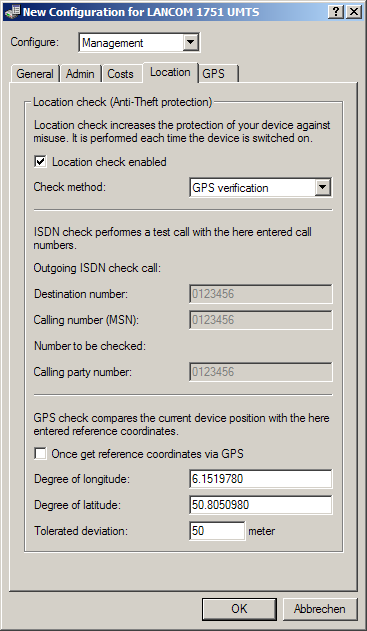Enable Once get reference coordinates via GPS
The width and height of the screenshot is (367, 631).
(x=40, y=454)
